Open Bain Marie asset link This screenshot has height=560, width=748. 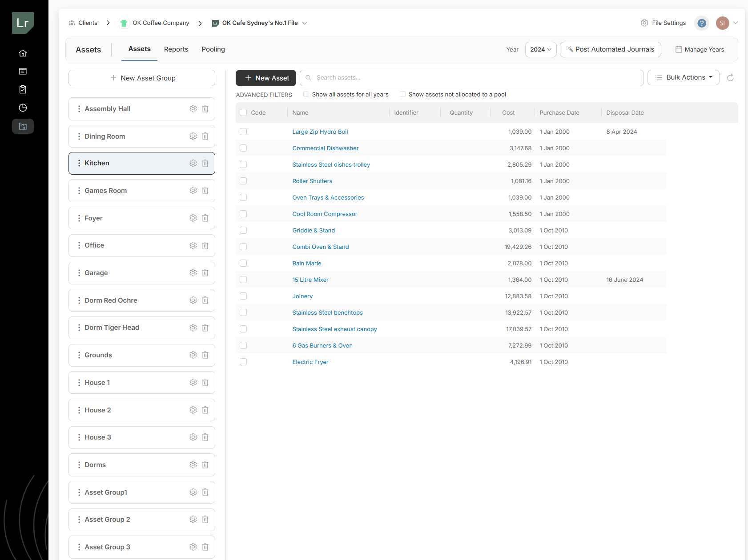(x=307, y=264)
